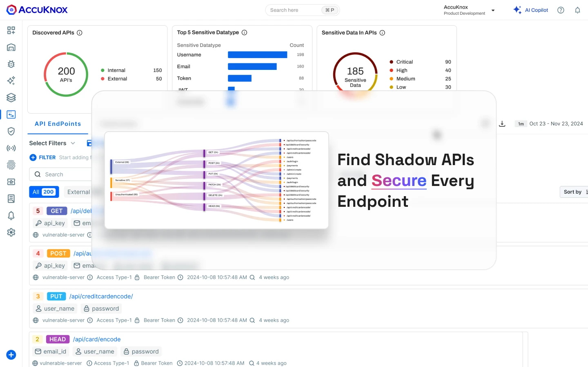The height and width of the screenshot is (367, 588).
Task: Click Bearer Token on the POST row
Action: (x=159, y=277)
